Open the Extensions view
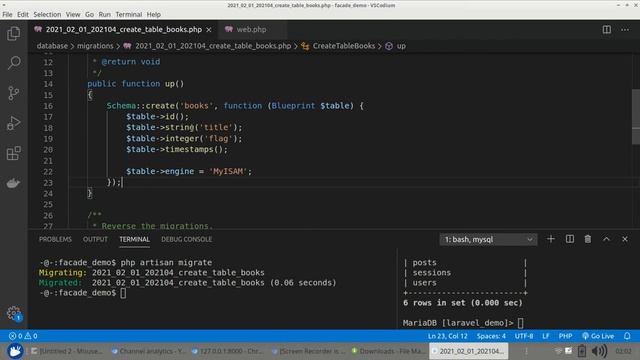640x360 pixels. [13, 153]
